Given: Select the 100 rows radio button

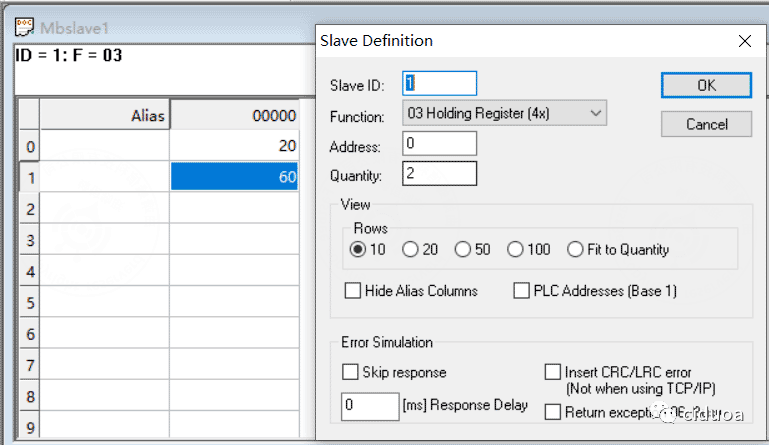Looking at the screenshot, I should [x=515, y=250].
